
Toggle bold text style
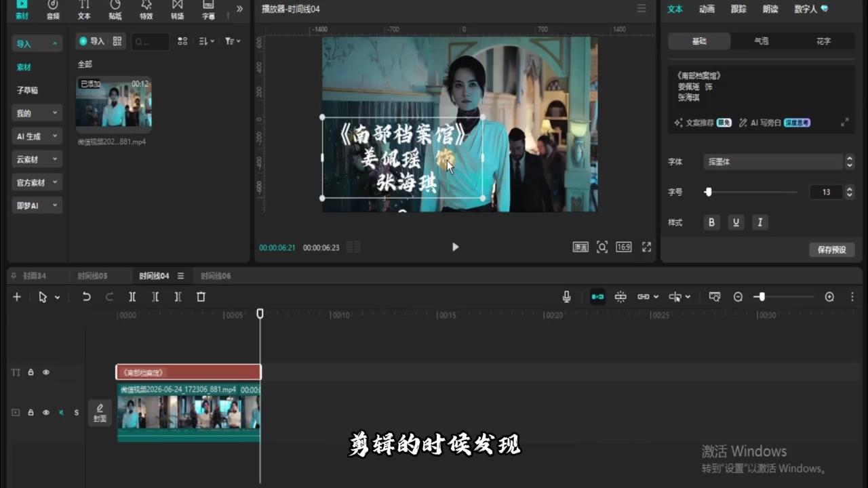click(x=711, y=222)
